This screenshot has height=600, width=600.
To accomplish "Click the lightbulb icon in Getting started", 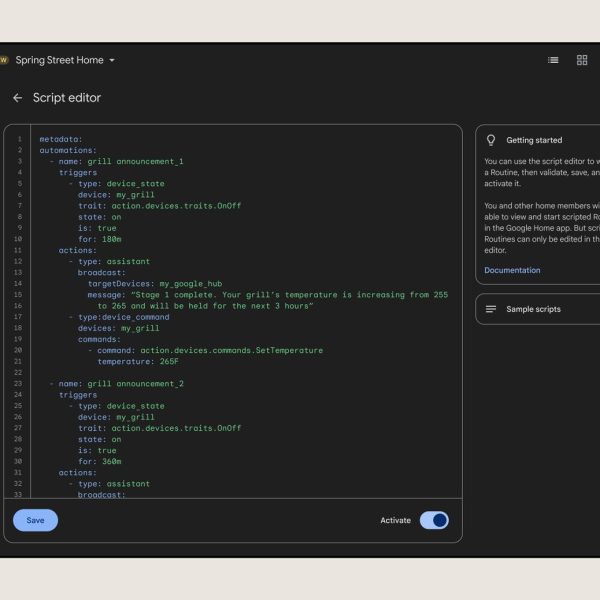I will click(x=491, y=140).
